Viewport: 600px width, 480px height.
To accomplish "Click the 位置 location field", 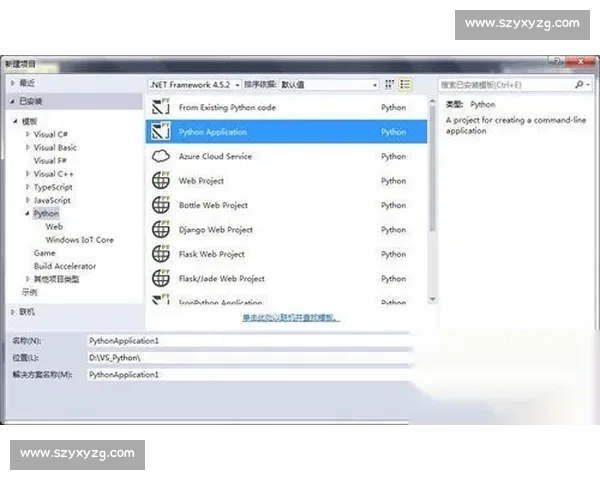I will tap(249, 358).
